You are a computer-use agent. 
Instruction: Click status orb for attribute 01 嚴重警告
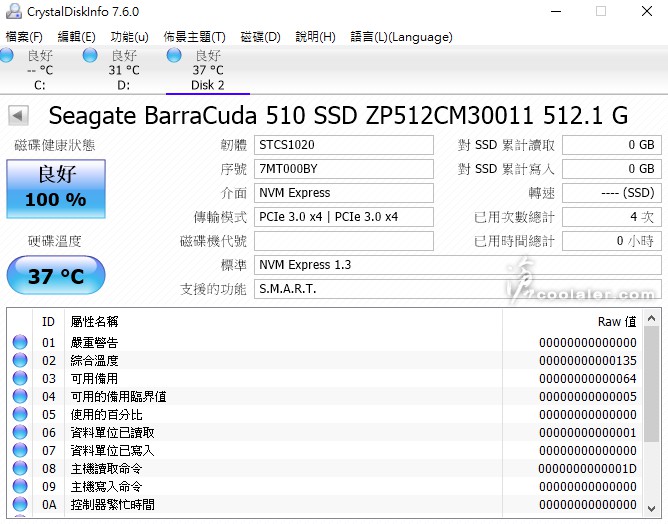coord(20,342)
